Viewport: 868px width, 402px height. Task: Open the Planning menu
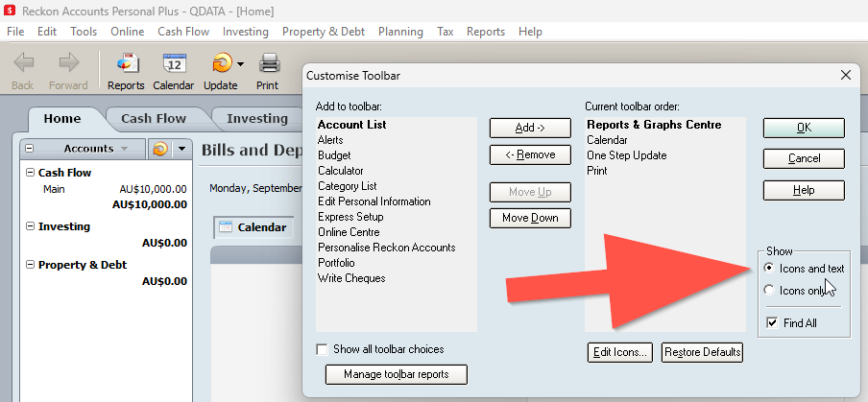point(400,32)
